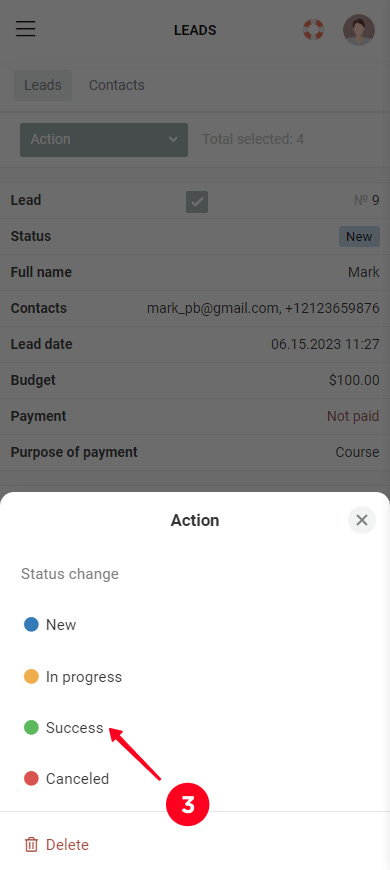This screenshot has height=870, width=390.
Task: Open the user profile avatar
Action: pos(359,29)
